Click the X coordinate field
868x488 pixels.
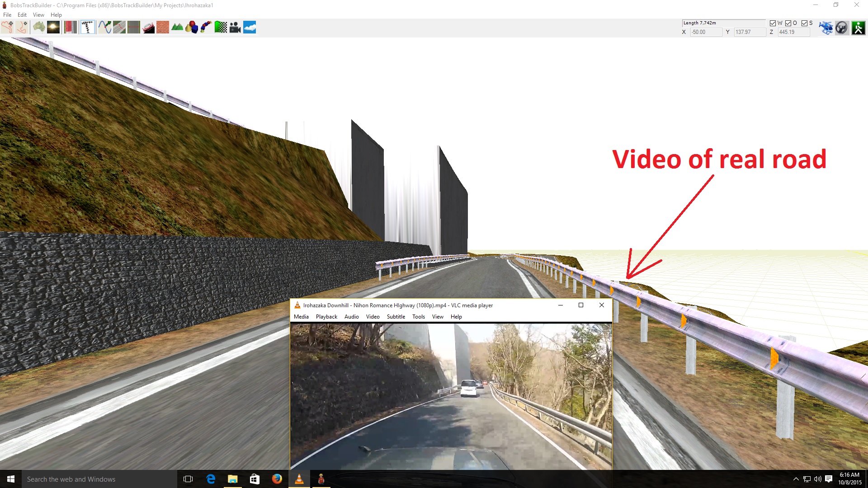click(x=706, y=32)
